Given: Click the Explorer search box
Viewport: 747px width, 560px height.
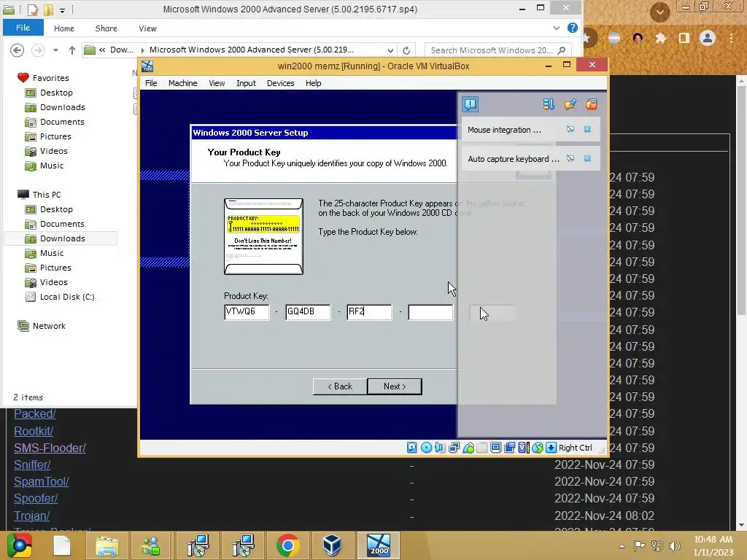Looking at the screenshot, I should pyautogui.click(x=498, y=50).
